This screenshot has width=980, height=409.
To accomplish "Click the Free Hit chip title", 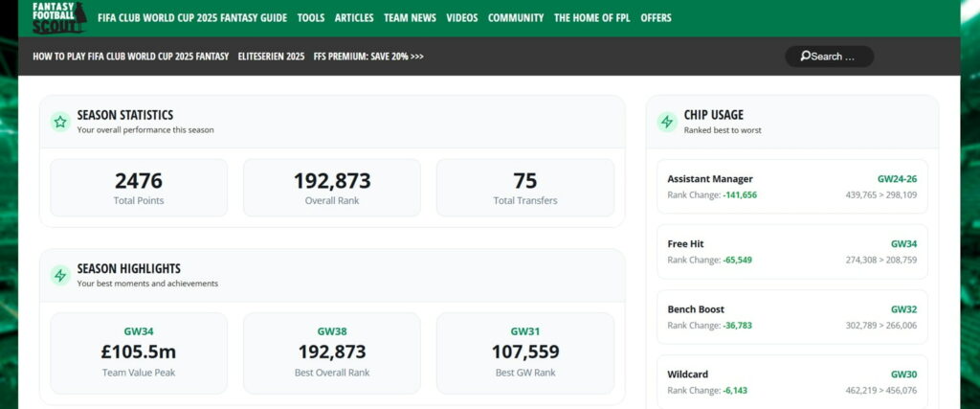I will coord(685,244).
